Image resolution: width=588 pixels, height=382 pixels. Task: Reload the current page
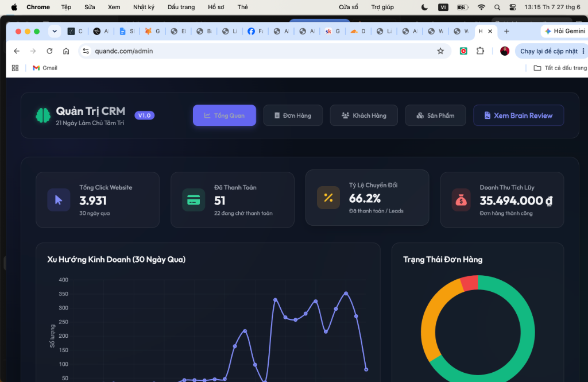click(49, 51)
